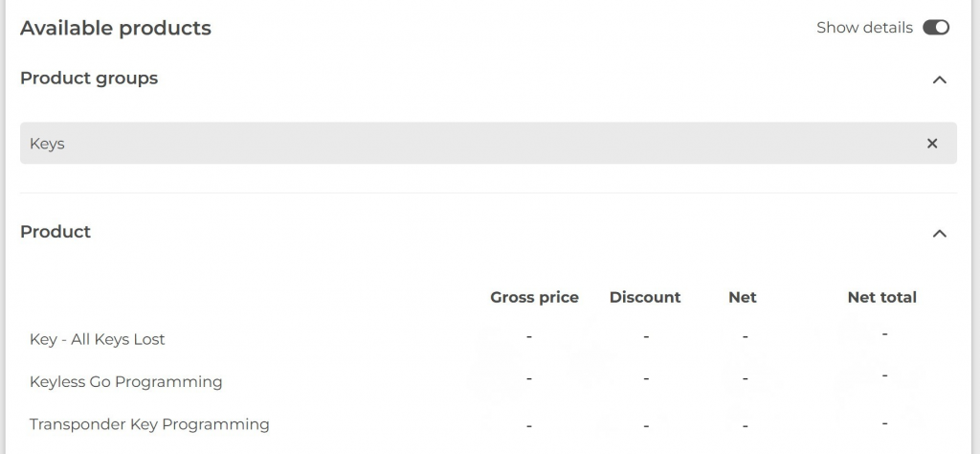Click the Discount column header
980x454 pixels.
click(645, 297)
